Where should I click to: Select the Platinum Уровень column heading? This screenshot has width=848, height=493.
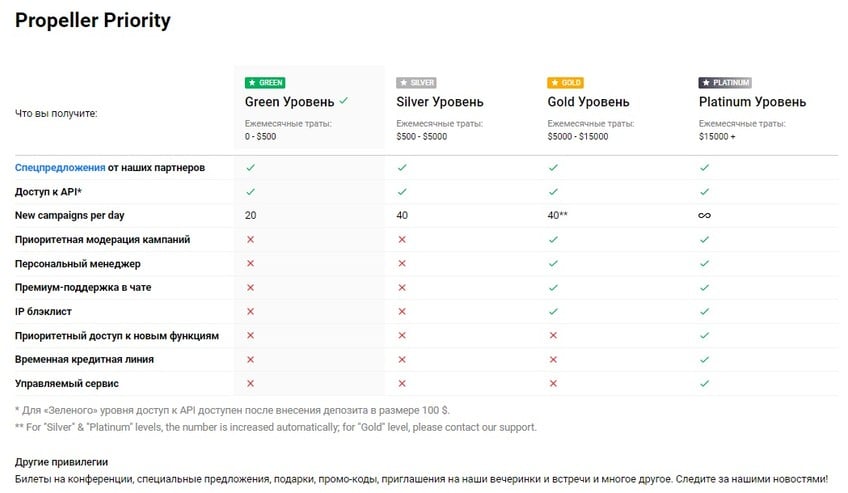[752, 102]
